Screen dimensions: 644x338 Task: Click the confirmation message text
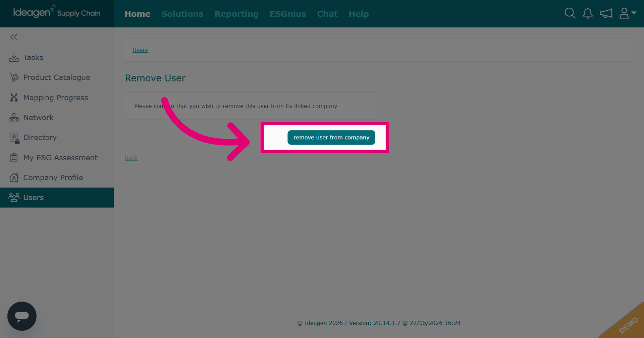tap(236, 106)
